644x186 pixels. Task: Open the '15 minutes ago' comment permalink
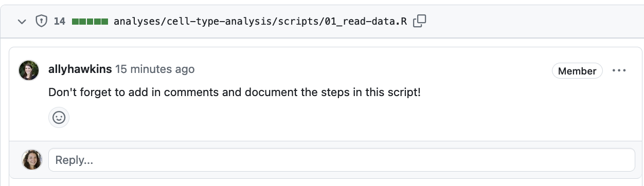point(155,69)
